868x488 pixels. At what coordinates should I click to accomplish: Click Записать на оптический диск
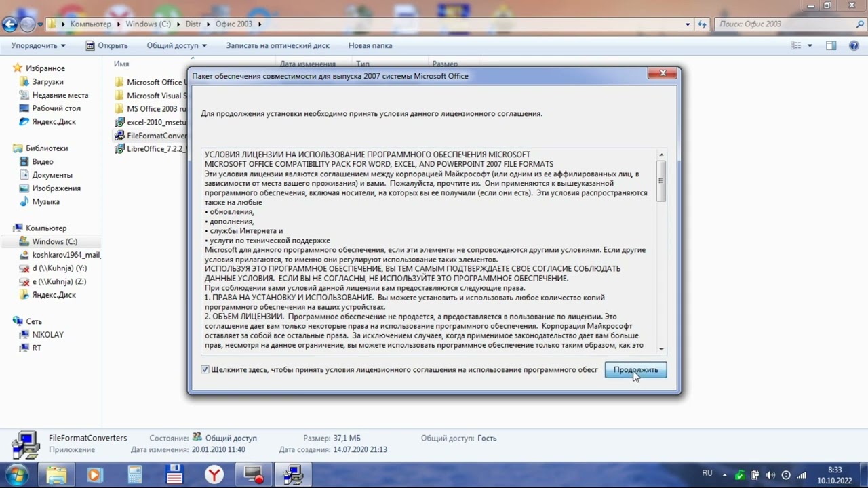[x=277, y=45]
